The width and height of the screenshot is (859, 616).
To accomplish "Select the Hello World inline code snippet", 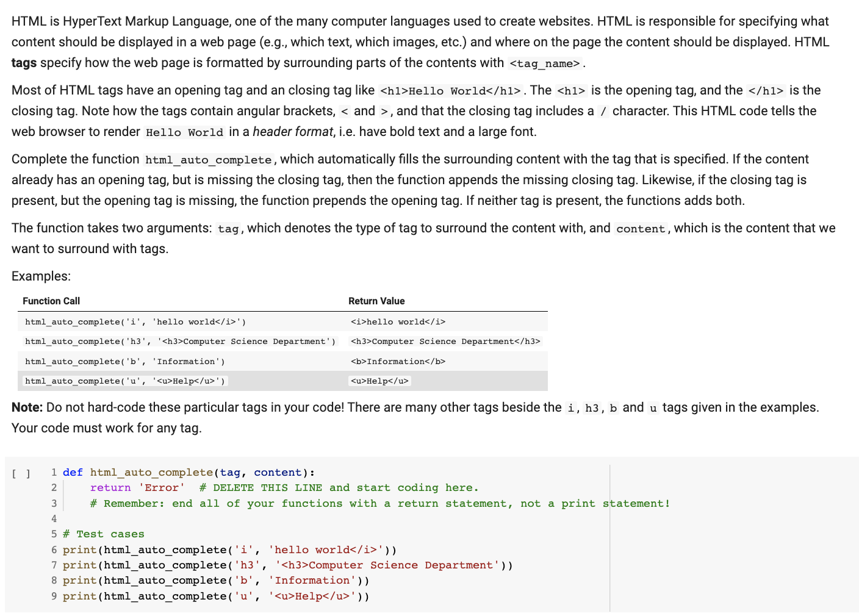I will point(184,132).
